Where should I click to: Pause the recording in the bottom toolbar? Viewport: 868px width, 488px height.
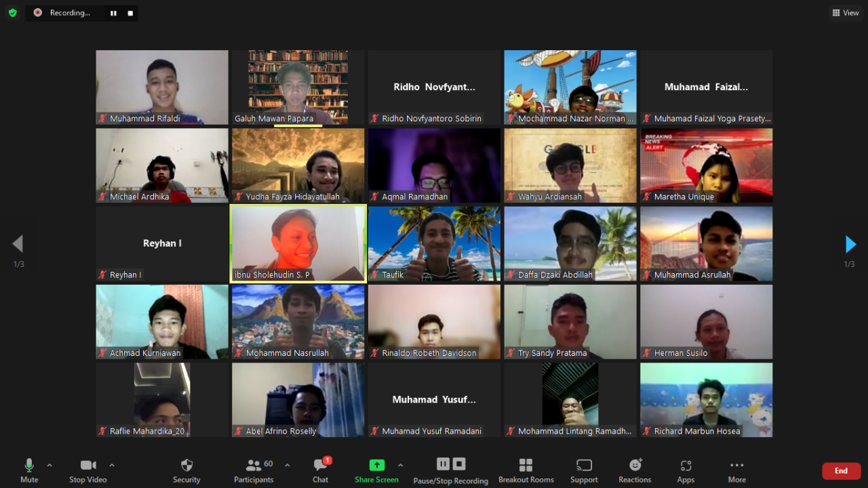[x=443, y=464]
